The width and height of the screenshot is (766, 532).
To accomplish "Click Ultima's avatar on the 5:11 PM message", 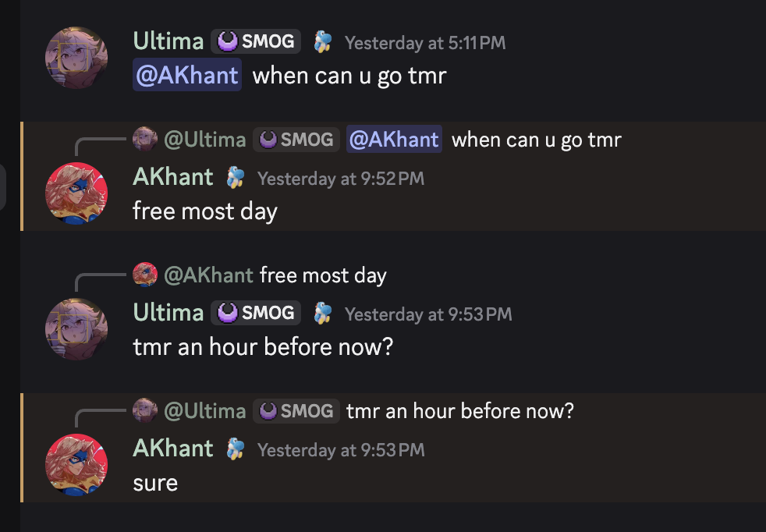I will (x=76, y=58).
